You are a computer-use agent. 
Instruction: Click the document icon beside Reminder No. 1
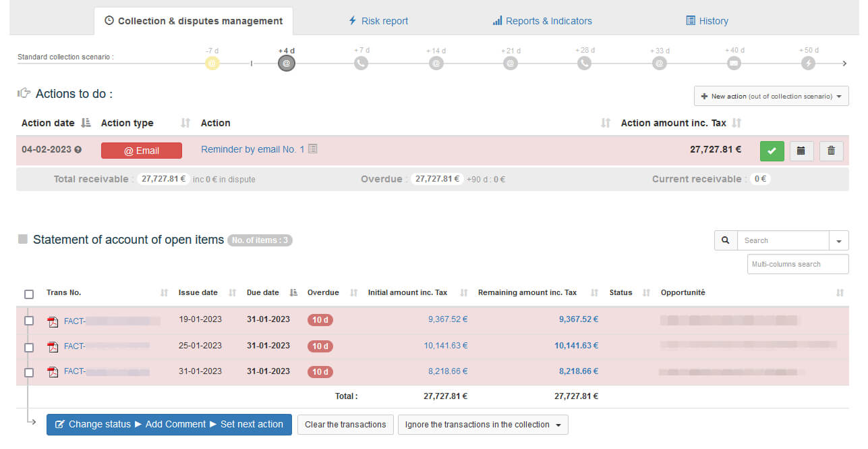pos(313,149)
